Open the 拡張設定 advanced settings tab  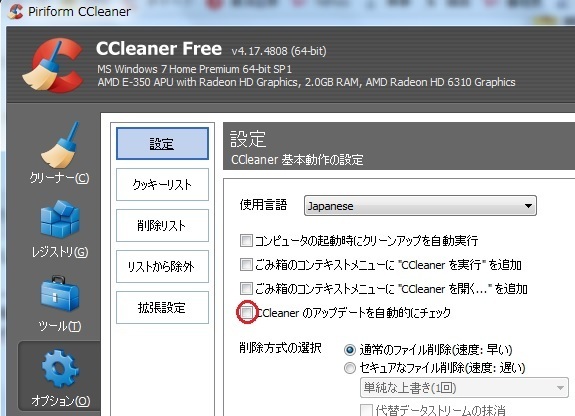click(x=162, y=308)
